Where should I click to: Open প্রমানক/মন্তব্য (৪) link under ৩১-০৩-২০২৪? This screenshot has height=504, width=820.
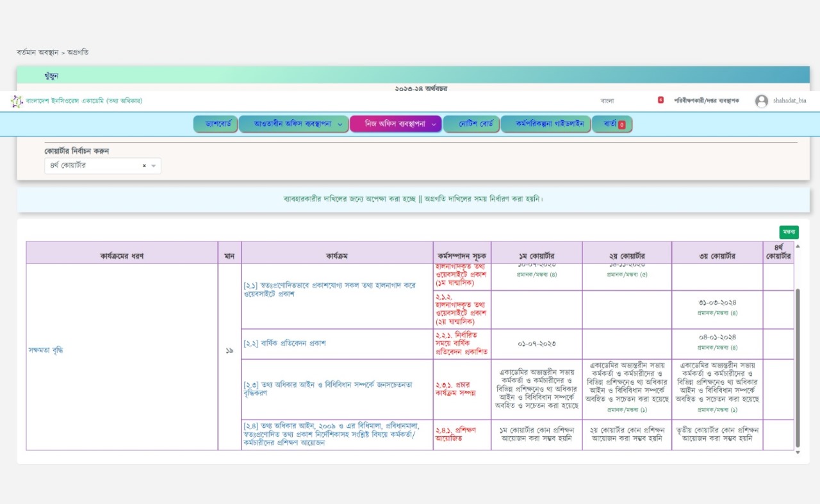[717, 313]
